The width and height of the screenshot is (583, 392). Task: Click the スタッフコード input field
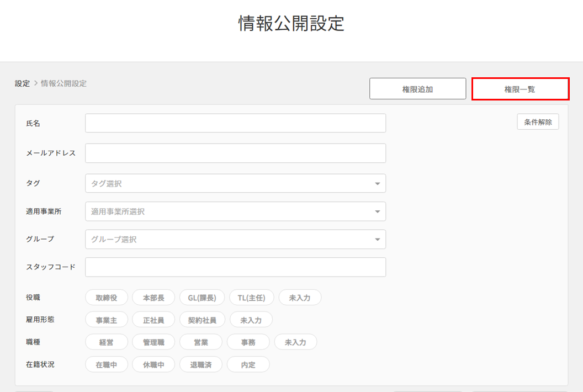(235, 267)
